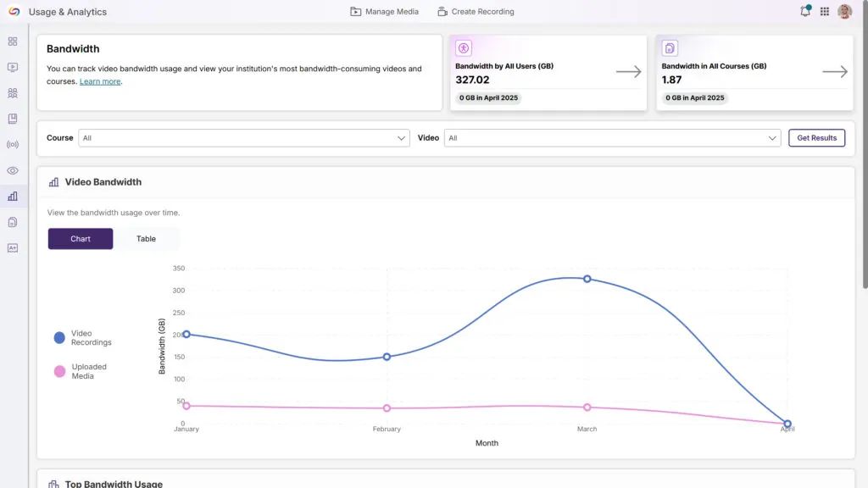Open the dashboard grid icon in sidebar
Viewport: 868px width, 488px height.
tap(13, 42)
